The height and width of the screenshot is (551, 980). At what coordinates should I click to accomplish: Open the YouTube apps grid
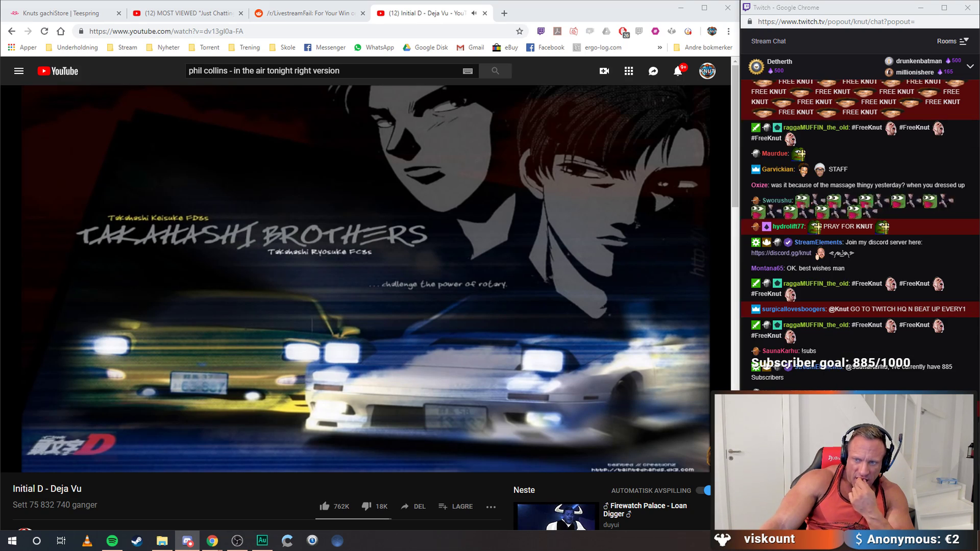click(x=628, y=71)
